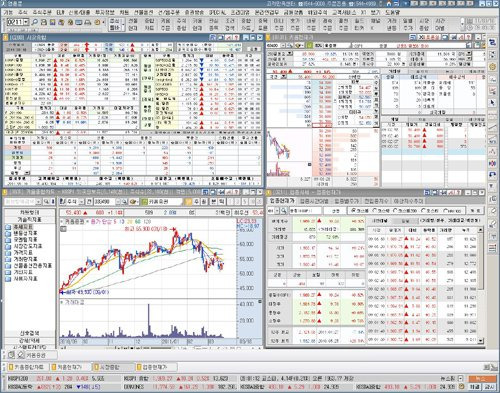Viewport: 500px width, 393px height.
Task: Open the 모멘텀지표 folder icon
Action: point(8,240)
